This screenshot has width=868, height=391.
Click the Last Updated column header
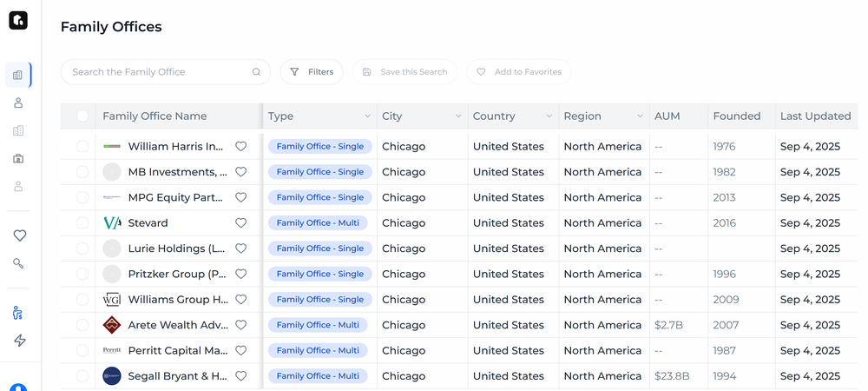pyautogui.click(x=815, y=116)
